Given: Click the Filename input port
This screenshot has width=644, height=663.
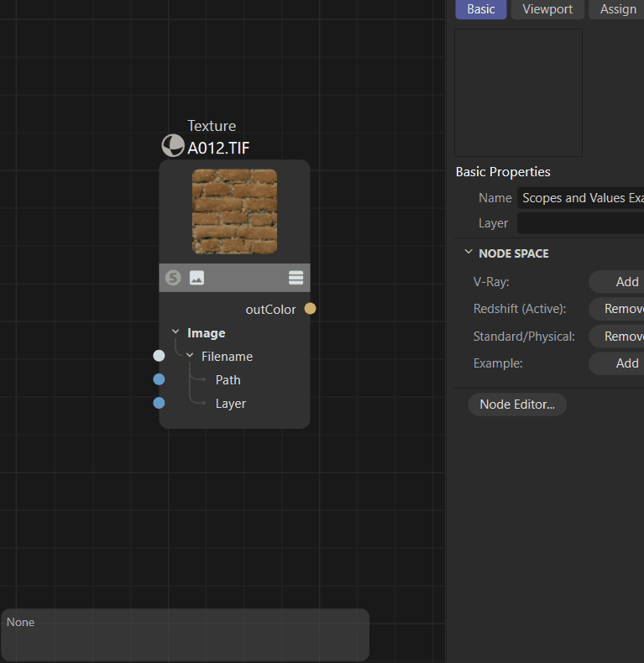Looking at the screenshot, I should pyautogui.click(x=159, y=356).
